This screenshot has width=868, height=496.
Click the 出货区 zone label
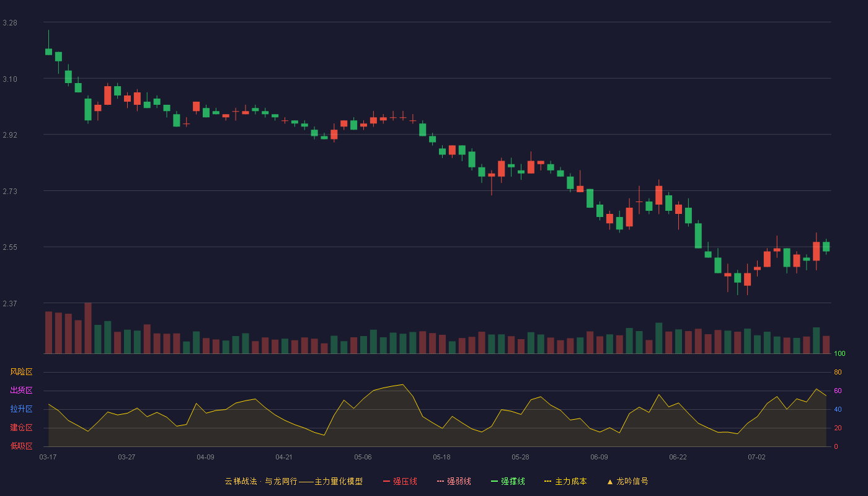click(21, 391)
